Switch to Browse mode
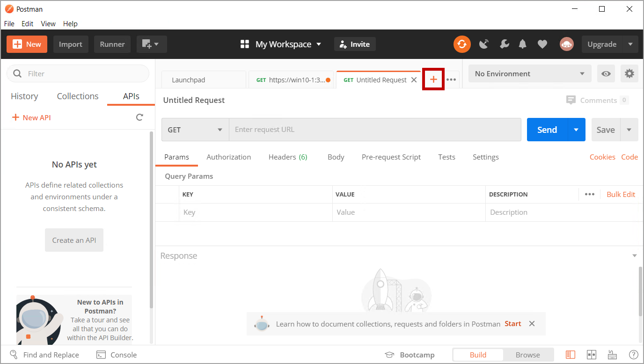This screenshot has height=364, width=644. [527, 355]
